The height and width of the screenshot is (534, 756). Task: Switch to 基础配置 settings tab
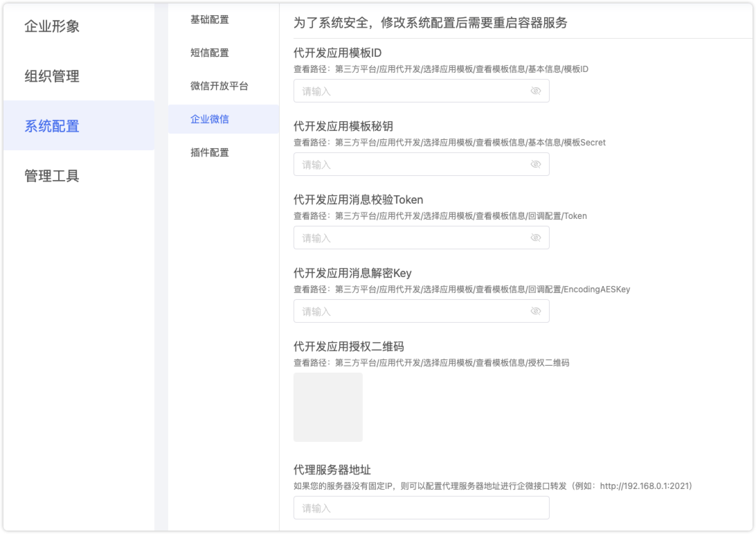pyautogui.click(x=210, y=19)
